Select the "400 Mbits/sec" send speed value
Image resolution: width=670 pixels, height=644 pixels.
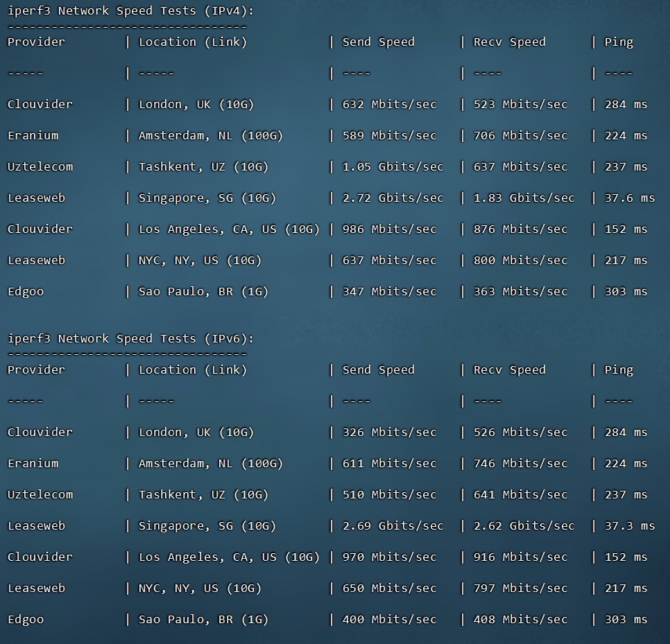coord(389,620)
